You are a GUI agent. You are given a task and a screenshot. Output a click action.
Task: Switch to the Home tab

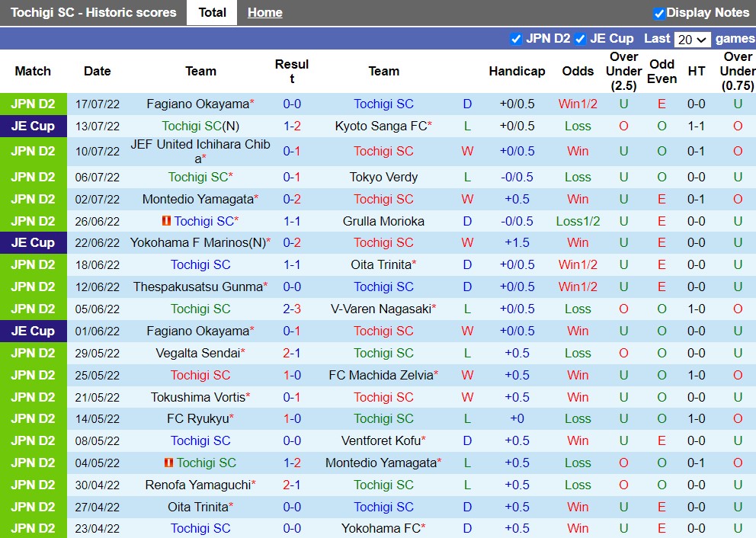coord(264,13)
